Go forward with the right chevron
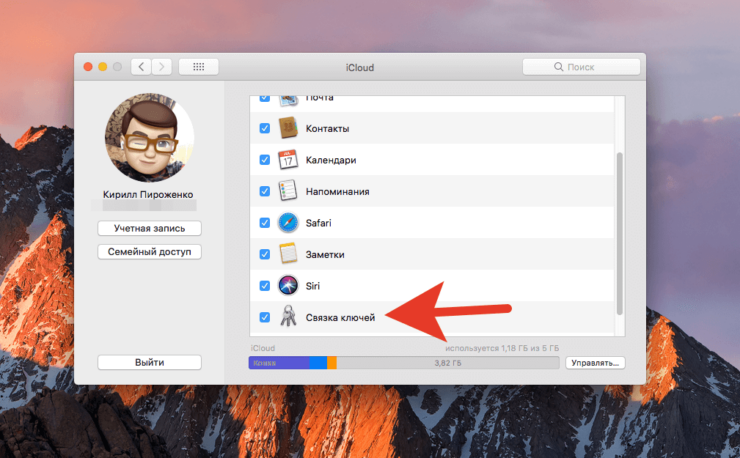 click(161, 67)
